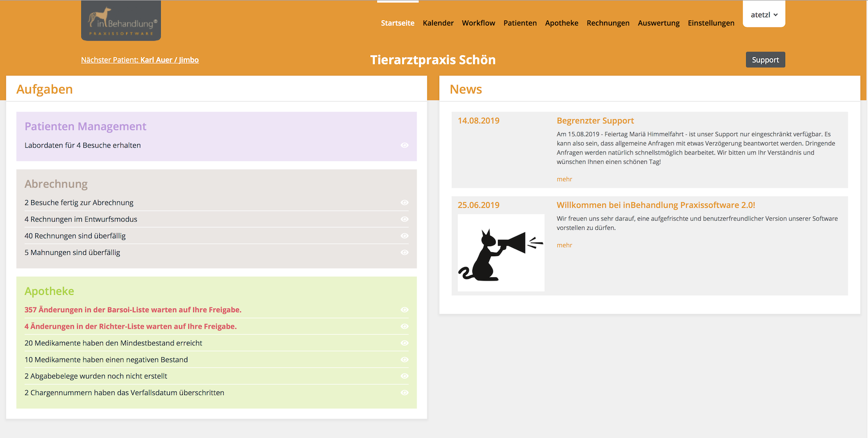
Task: Click the news date 25.06.2019
Action: [x=479, y=205]
